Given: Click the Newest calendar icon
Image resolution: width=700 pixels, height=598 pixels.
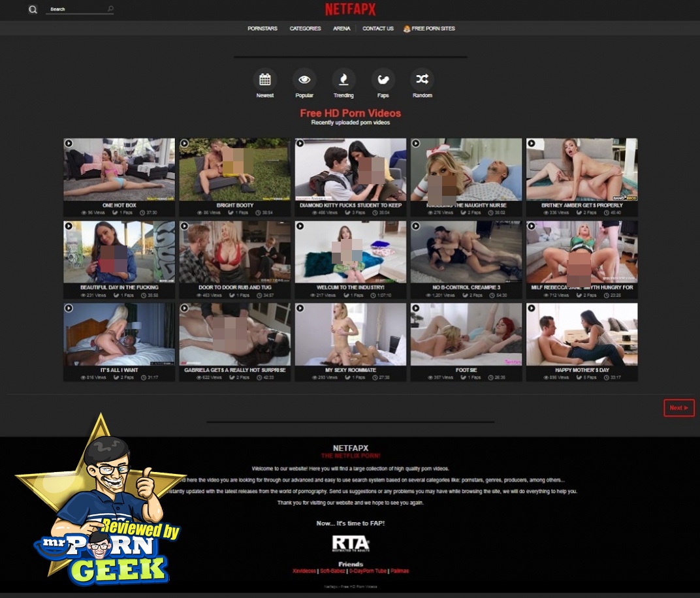Looking at the screenshot, I should point(265,80).
